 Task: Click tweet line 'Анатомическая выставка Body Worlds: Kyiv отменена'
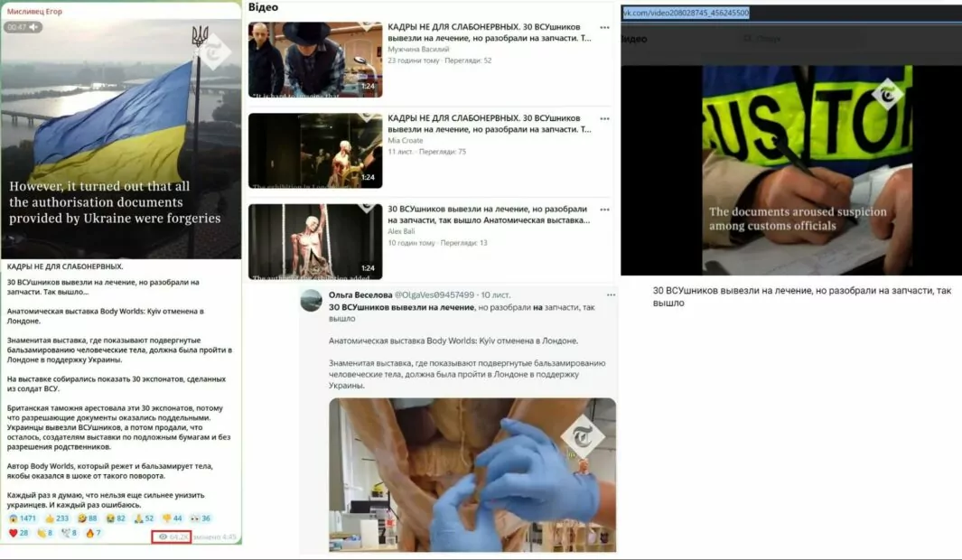pos(453,341)
